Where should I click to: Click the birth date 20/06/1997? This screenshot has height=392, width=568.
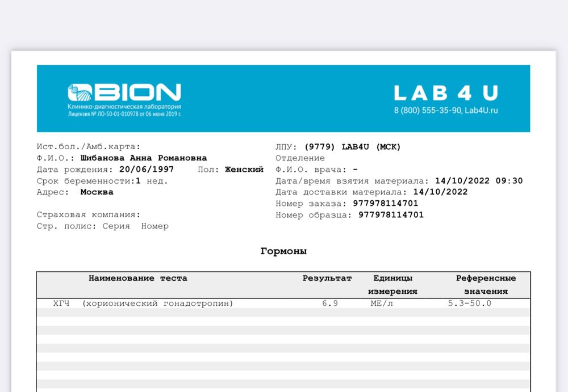(x=147, y=170)
